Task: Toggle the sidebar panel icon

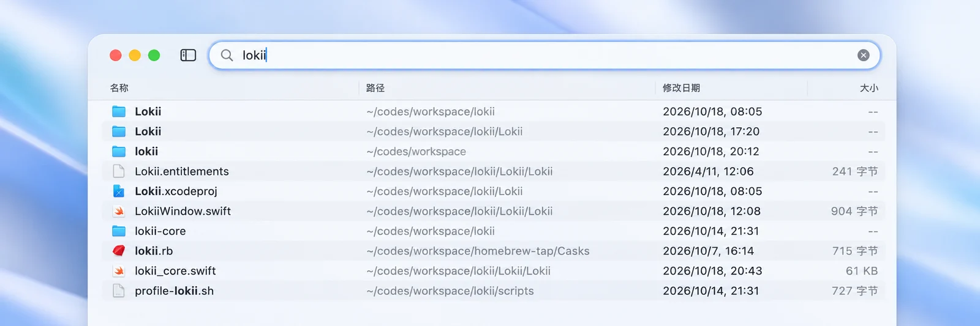Action: tap(188, 55)
